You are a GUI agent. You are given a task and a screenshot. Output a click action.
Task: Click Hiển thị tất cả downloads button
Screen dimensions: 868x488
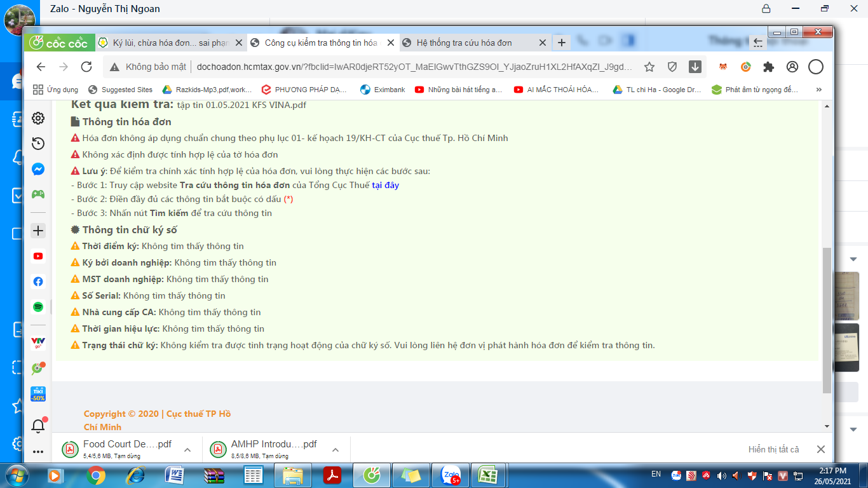coord(773,449)
